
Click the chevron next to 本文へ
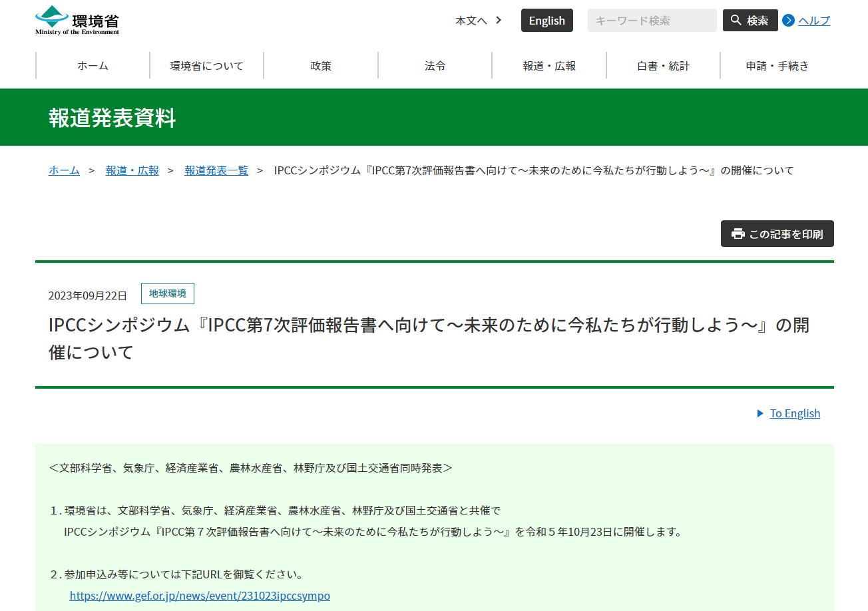coord(499,20)
